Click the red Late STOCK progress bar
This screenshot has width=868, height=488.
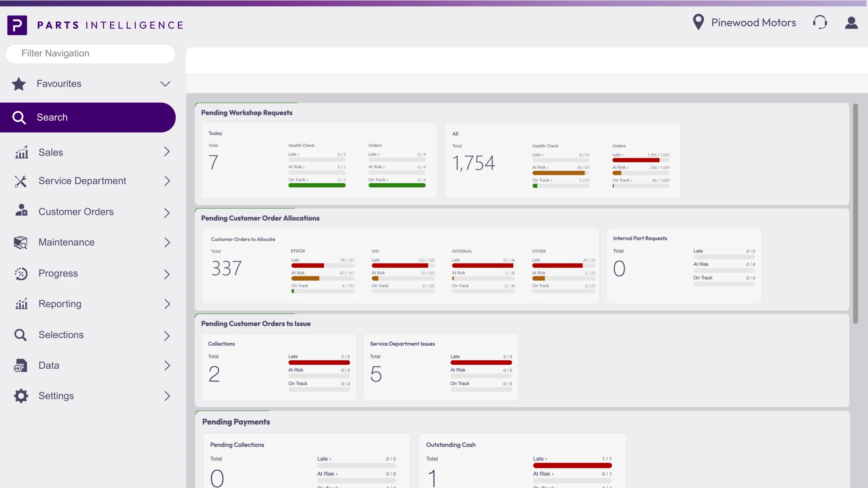pyautogui.click(x=308, y=266)
